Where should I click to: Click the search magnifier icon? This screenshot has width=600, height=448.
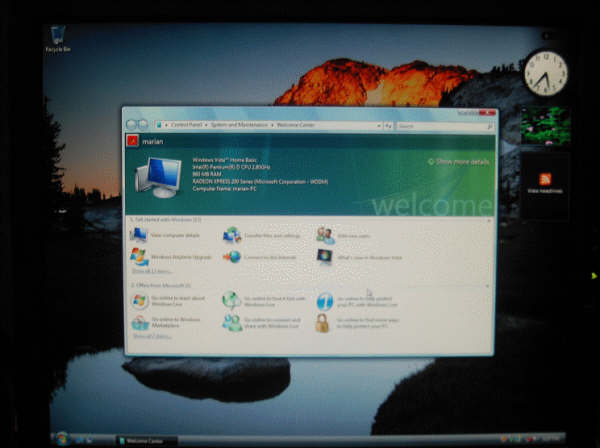[489, 126]
